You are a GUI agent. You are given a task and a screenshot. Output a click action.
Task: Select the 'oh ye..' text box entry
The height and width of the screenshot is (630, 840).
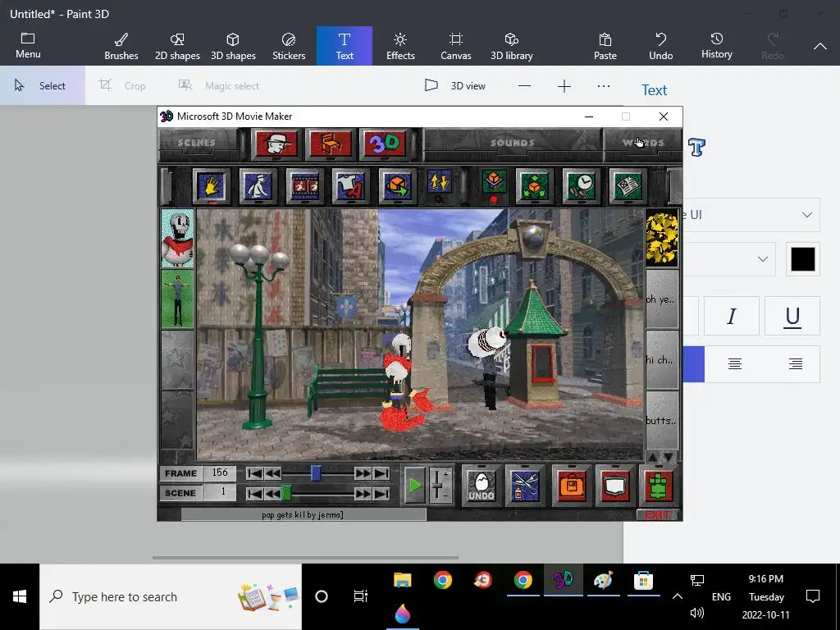(662, 299)
